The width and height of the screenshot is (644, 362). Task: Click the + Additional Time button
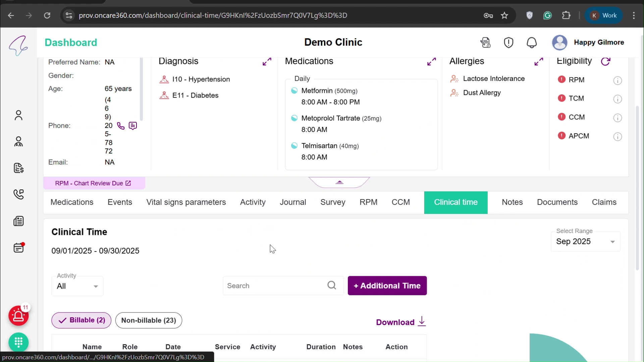tap(387, 286)
